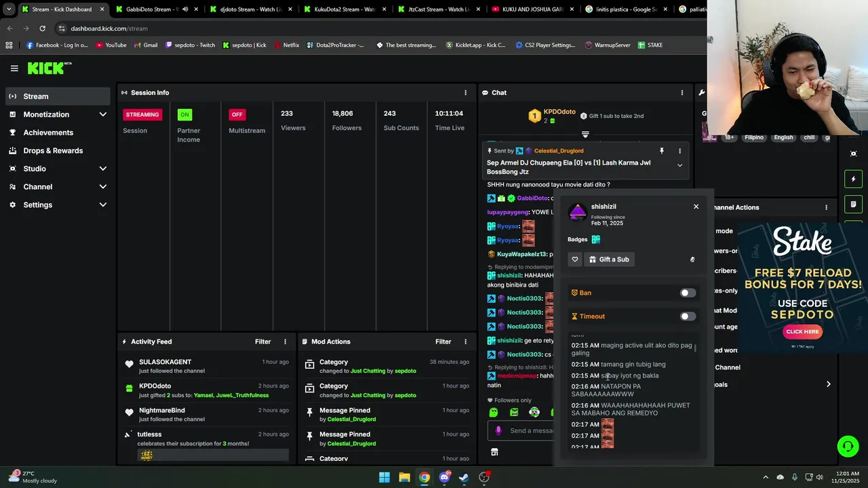Unpin the pinned chat message
868x488 pixels.
pyautogui.click(x=662, y=151)
